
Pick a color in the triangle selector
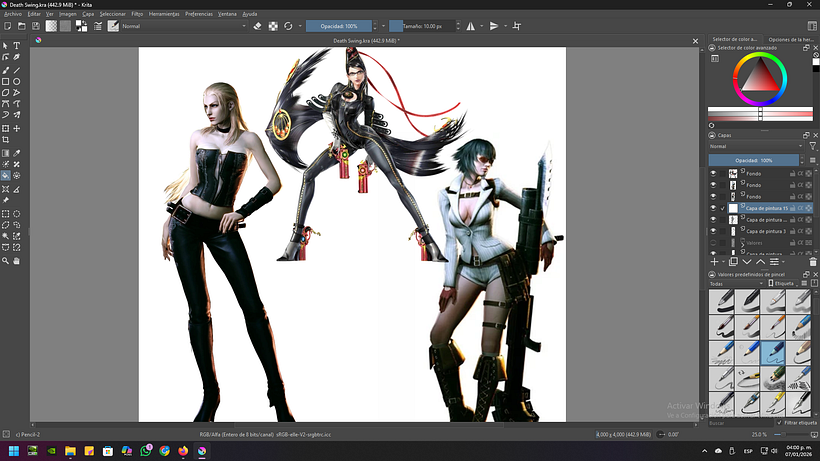(760, 78)
